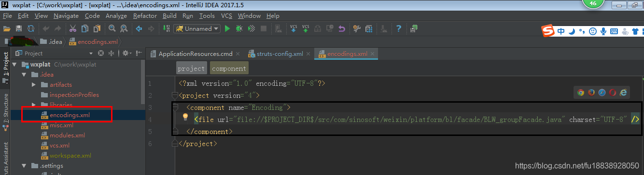Collapse the wxplat project root
644x175 pixels.
tap(14, 65)
